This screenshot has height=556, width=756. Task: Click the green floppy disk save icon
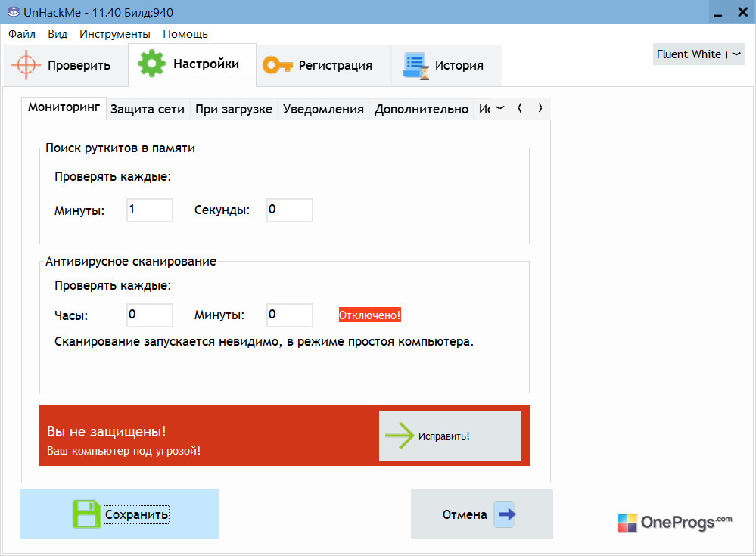(86, 514)
